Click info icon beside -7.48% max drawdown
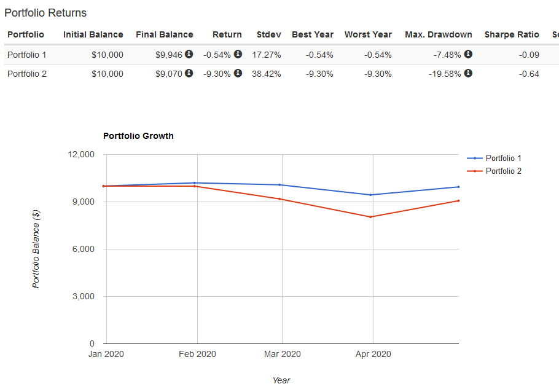Screen dimensions: 559x392 point(468,54)
